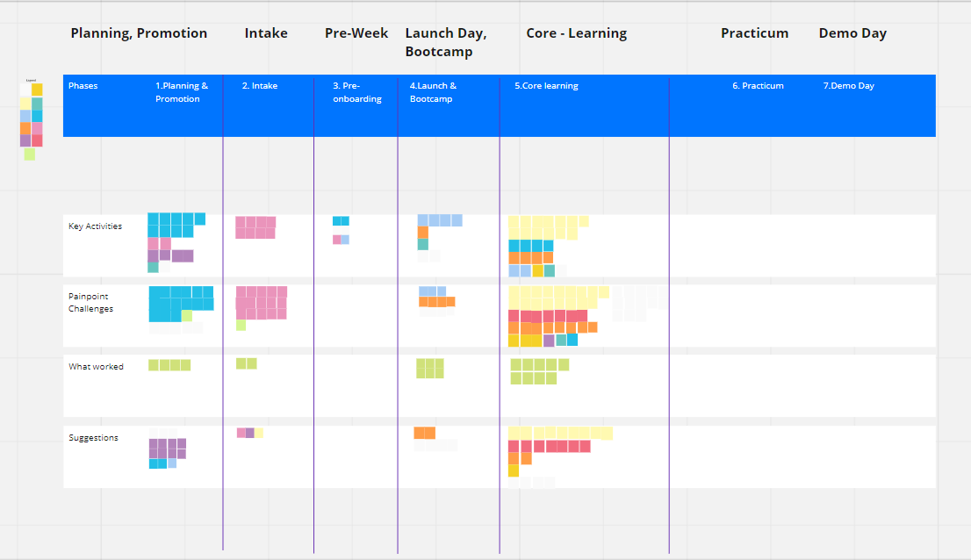Select the "Demo Day" heading at top

click(x=852, y=33)
